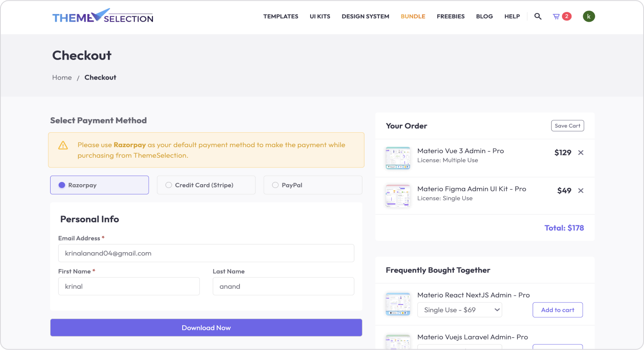This screenshot has width=644, height=350.
Task: Add Materio React NextJS Admin to cart
Action: 557,310
